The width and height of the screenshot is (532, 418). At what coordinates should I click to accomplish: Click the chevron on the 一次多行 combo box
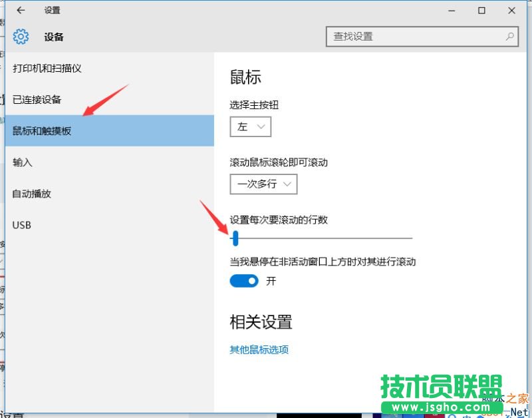288,184
